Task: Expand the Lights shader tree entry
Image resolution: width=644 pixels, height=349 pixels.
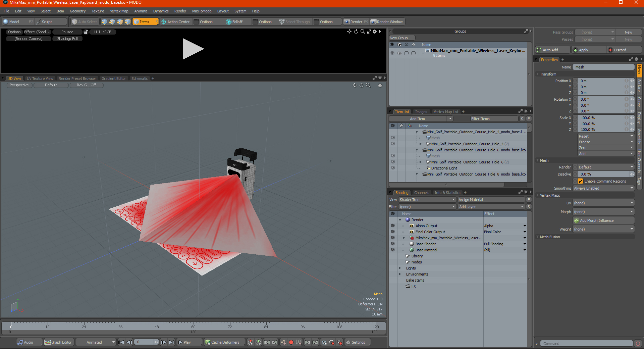Action: click(x=400, y=268)
